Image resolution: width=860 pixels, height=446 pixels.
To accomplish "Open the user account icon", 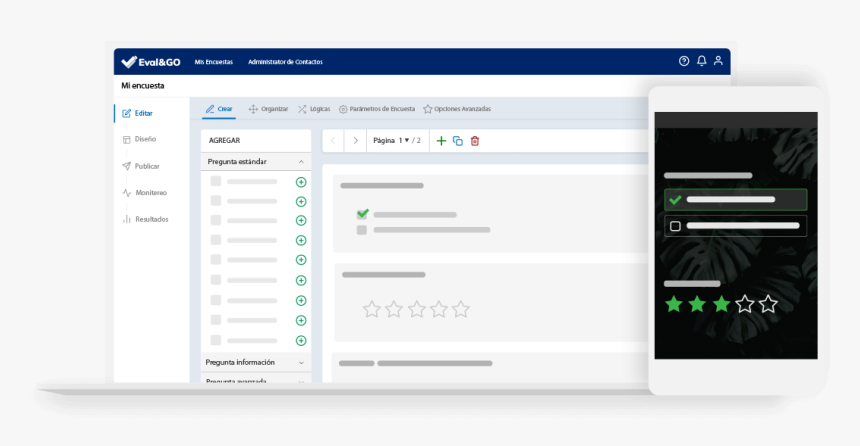I will [x=718, y=61].
